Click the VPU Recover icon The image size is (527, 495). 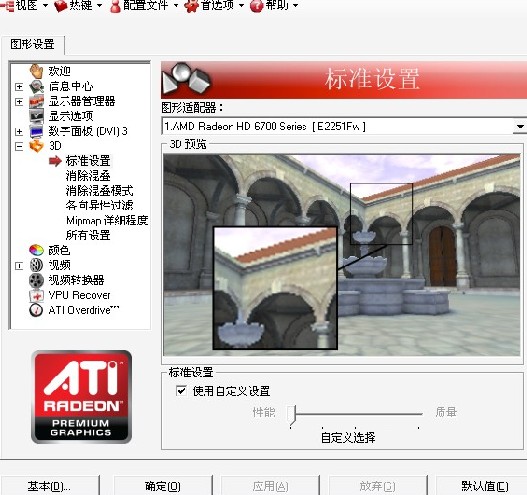[x=36, y=295]
